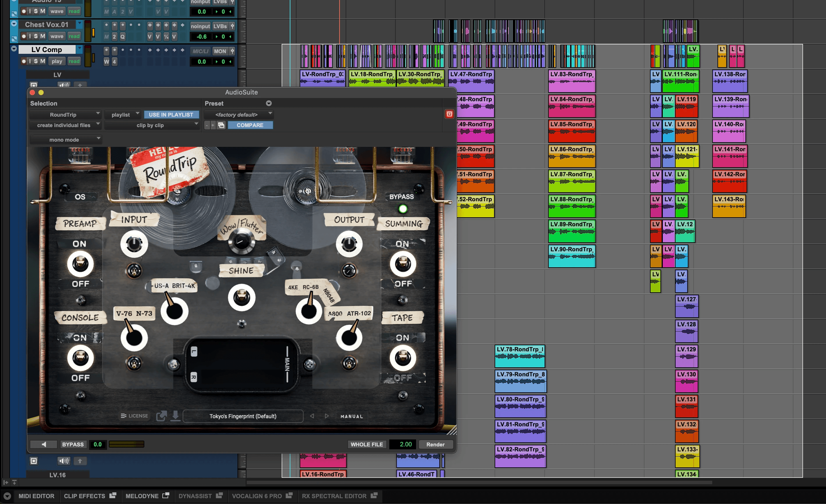The height and width of the screenshot is (504, 826).
Task: Go to the next RoundTrip preset
Action: (x=327, y=416)
